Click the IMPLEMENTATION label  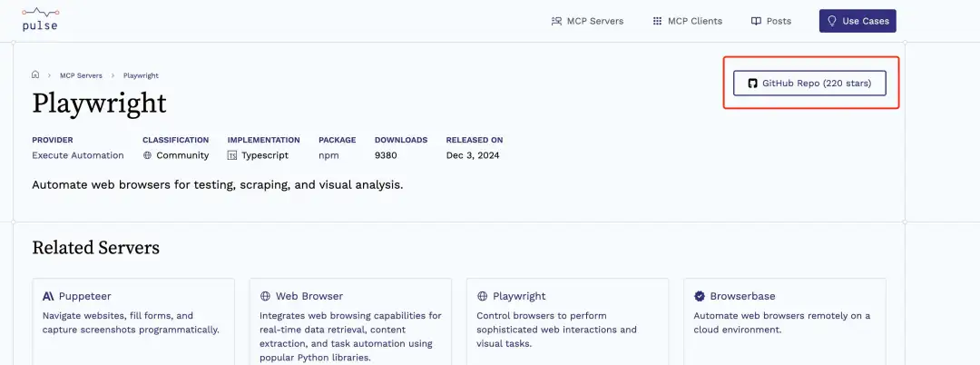click(264, 140)
